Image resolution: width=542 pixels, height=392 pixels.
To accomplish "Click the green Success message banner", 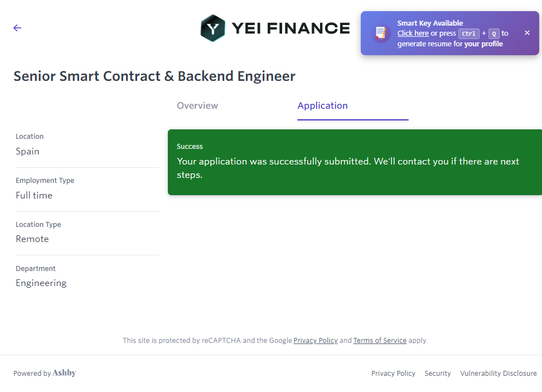I will 355,162.
